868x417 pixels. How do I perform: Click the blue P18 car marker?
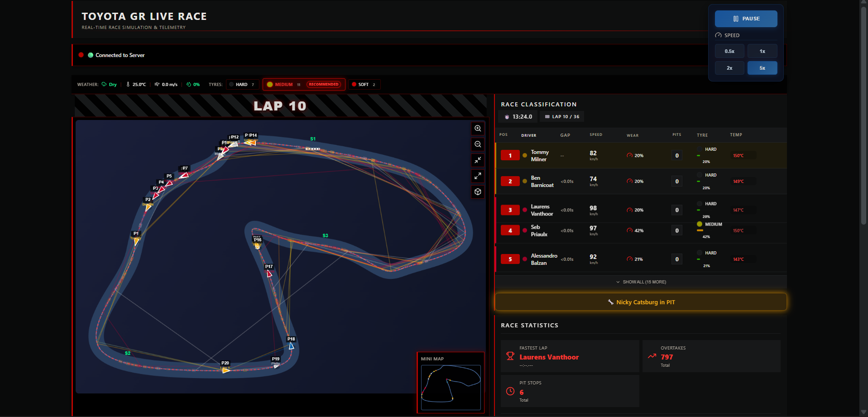(291, 346)
